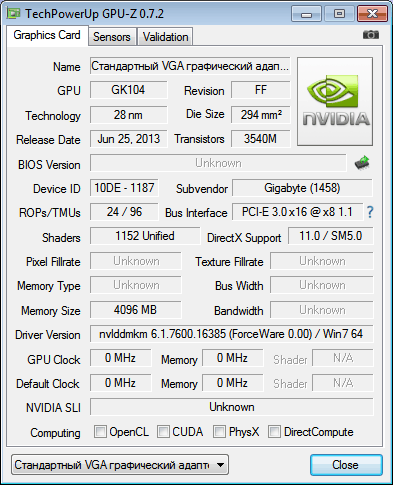Screen dimensions: 393x485
Task: Click the Name field with VGA adapter
Action: [190, 66]
